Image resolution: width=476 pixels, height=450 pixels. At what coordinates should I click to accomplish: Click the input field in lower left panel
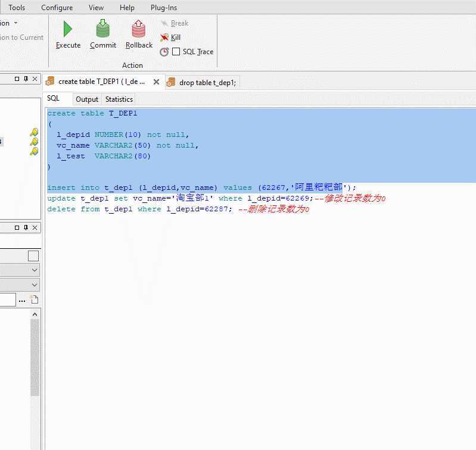(x=8, y=299)
